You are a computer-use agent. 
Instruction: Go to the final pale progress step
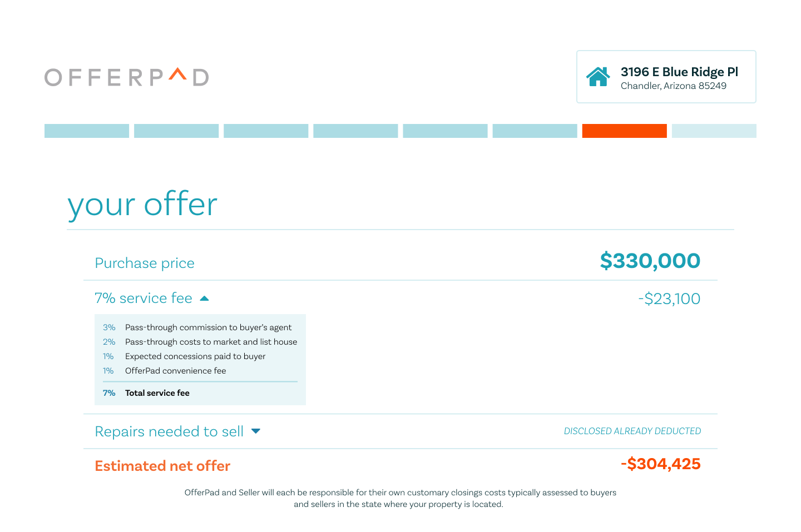[714, 131]
